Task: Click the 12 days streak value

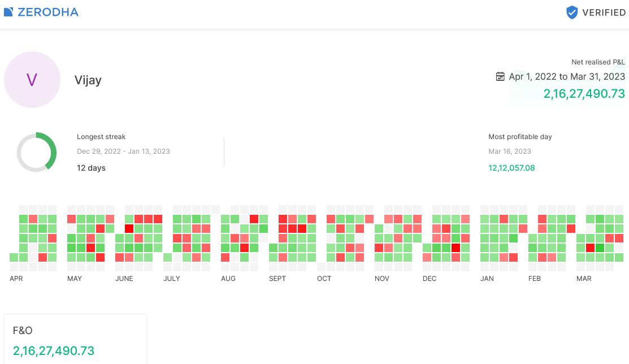Action: 91,168
